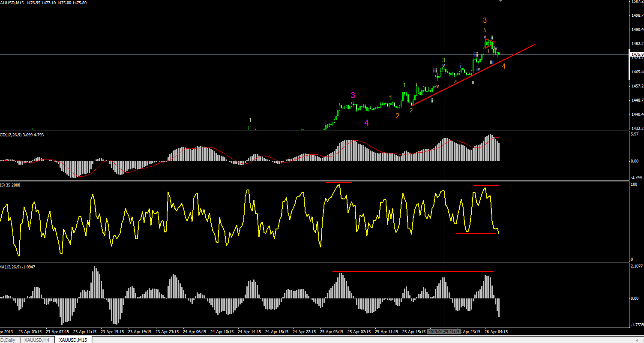Select the small red triangle pattern at the price peak

pos(491,42)
